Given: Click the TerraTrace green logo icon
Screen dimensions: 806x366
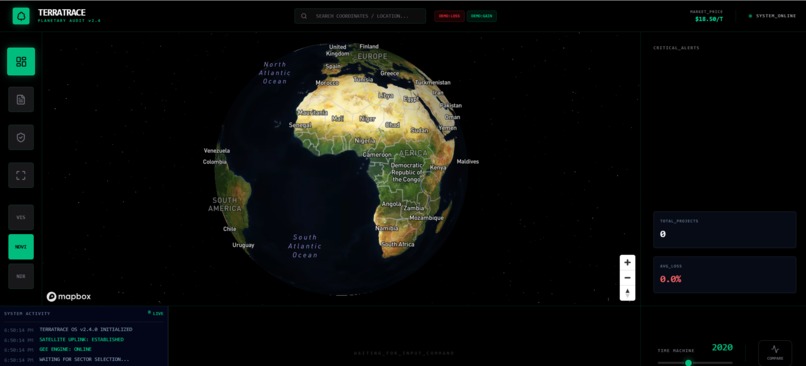Looking at the screenshot, I should click(21, 16).
